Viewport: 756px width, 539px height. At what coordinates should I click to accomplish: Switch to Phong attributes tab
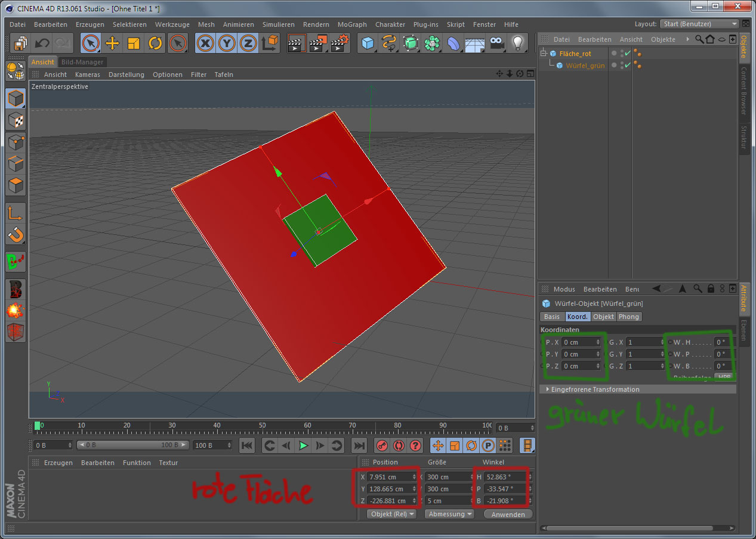629,317
